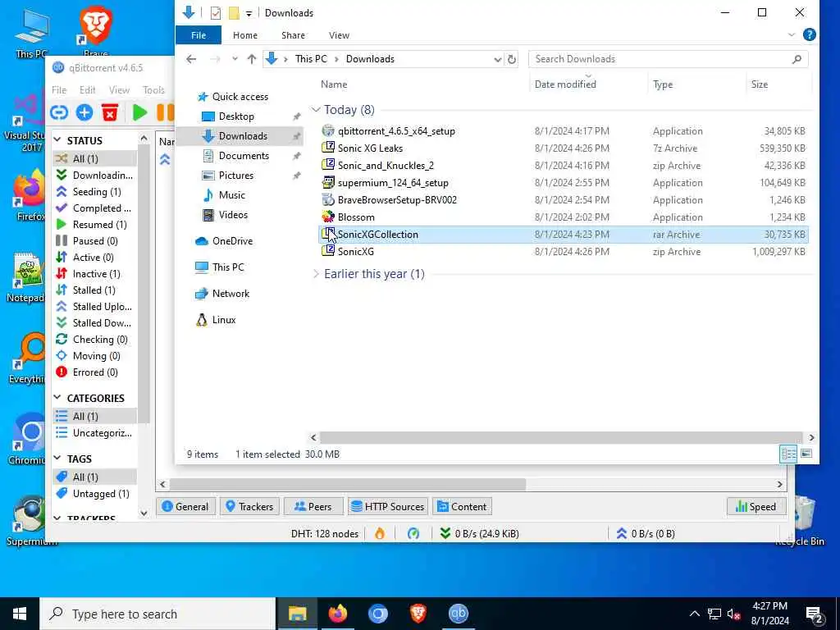840x630 pixels.
Task: Click the Add torrent link icon in qBittorrent
Action: tap(59, 112)
